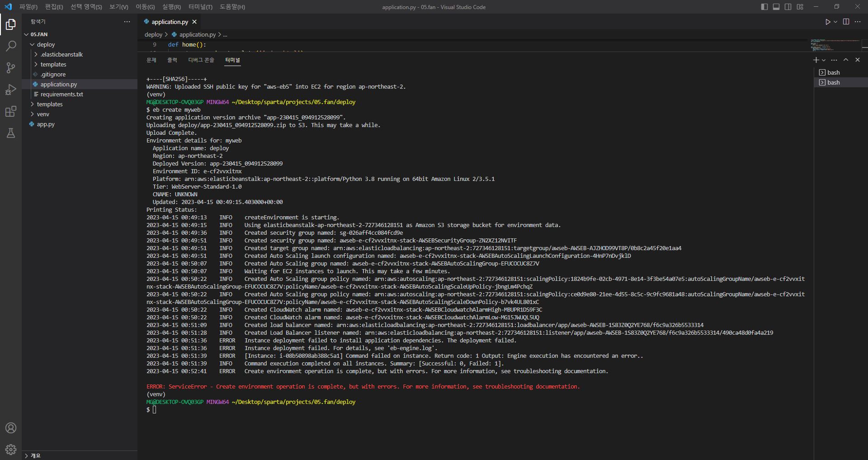Screen dimensions: 868x460
Task: Open terminal panel More Actions ellipsis
Action: tap(834, 60)
